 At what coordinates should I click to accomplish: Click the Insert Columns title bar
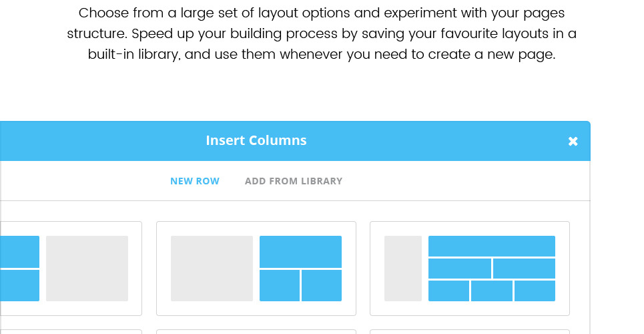click(x=256, y=141)
